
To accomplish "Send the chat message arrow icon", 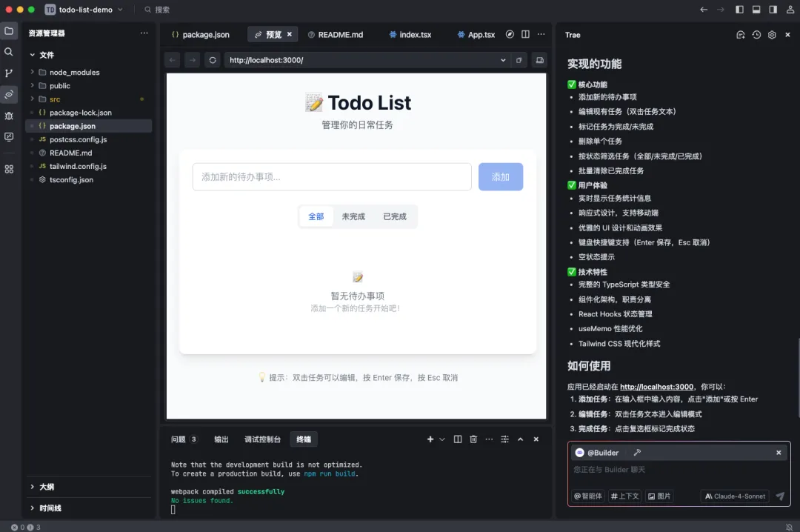I will pos(780,496).
